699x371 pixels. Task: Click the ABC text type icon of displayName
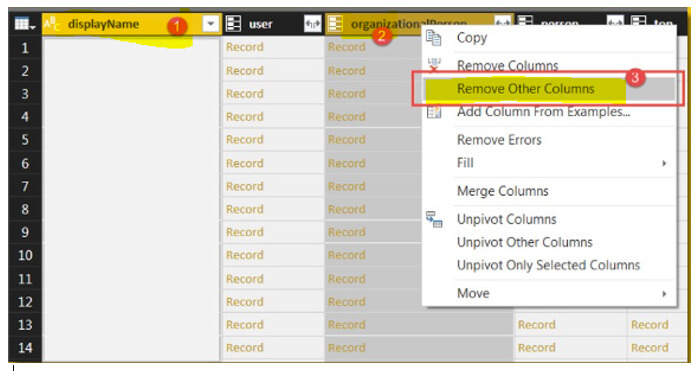(52, 24)
